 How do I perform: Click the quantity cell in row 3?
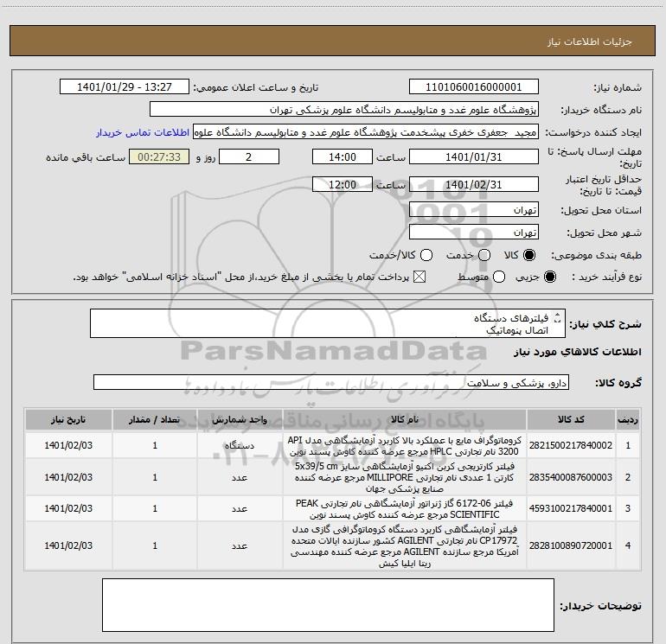click(155, 508)
